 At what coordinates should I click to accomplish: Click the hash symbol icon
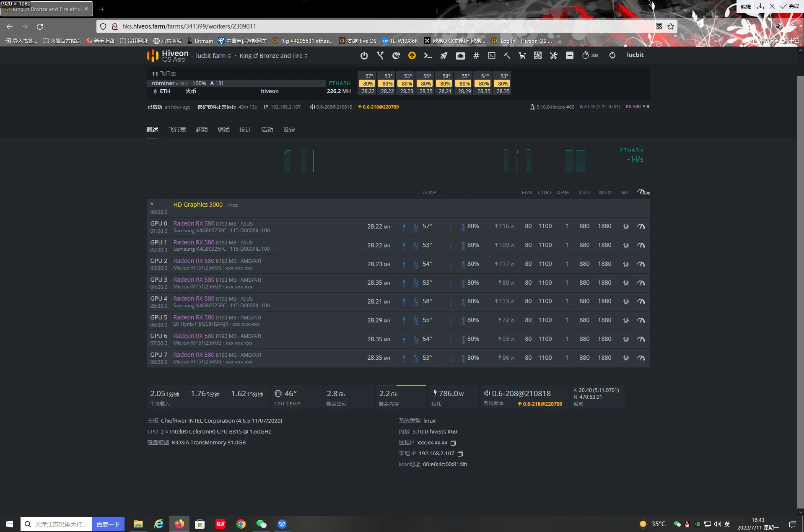pyautogui.click(x=476, y=55)
